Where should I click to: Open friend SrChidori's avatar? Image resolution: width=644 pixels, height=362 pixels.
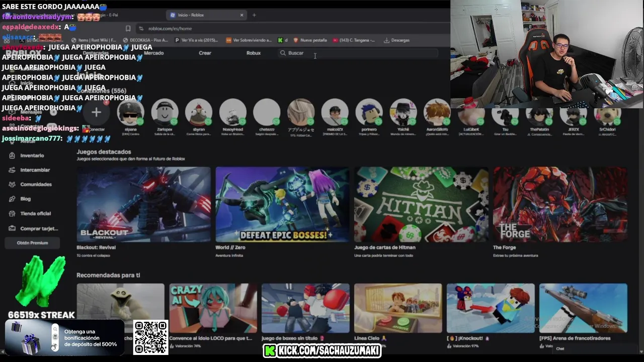[607, 116]
